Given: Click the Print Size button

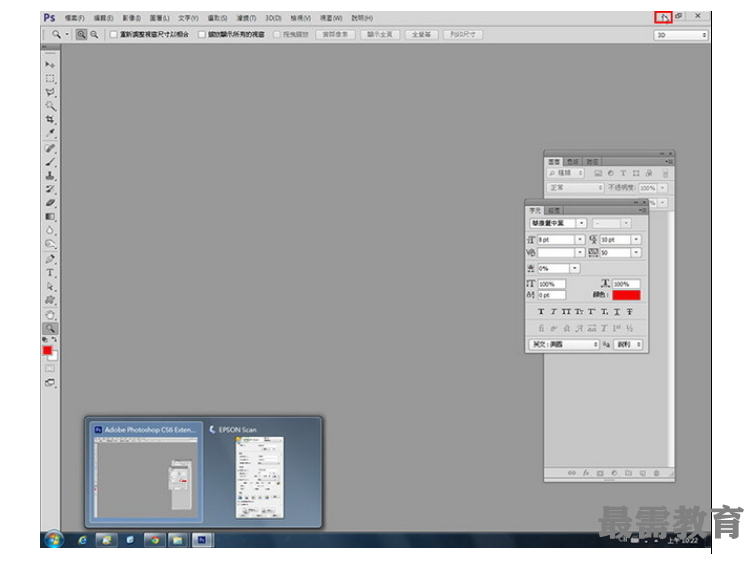Looking at the screenshot, I should [463, 34].
